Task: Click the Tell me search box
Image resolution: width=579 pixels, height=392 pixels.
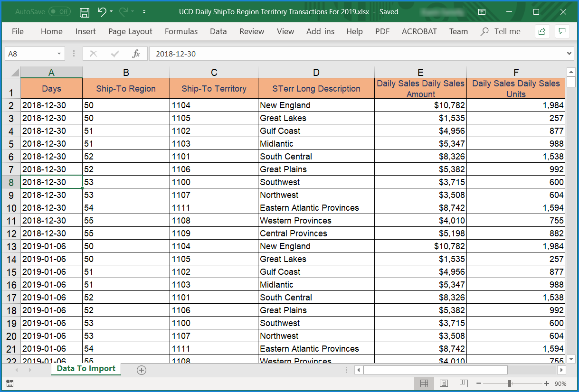Action: click(507, 31)
